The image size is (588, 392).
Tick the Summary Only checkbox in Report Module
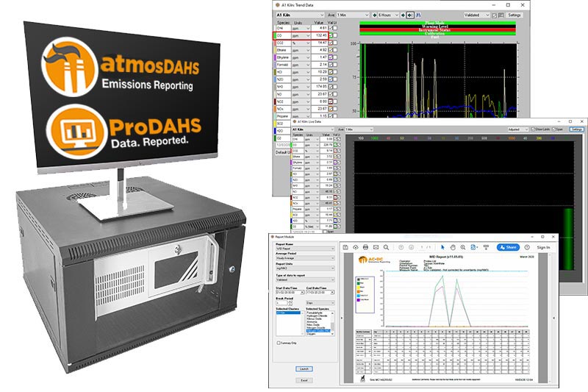click(279, 343)
